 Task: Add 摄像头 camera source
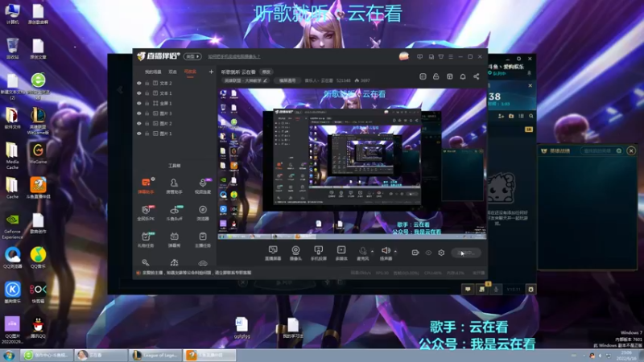(x=295, y=253)
